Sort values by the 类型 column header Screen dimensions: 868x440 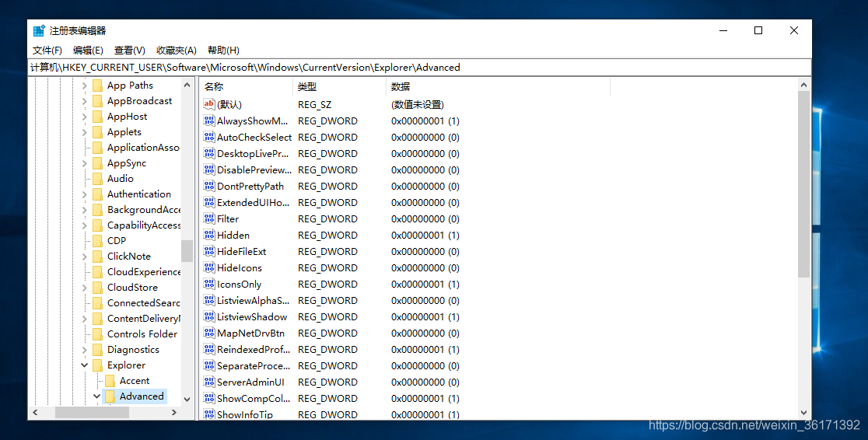pyautogui.click(x=339, y=87)
